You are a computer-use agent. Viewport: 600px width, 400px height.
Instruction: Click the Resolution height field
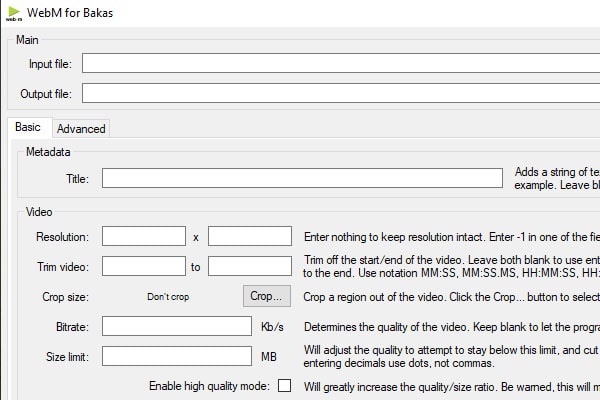point(250,236)
